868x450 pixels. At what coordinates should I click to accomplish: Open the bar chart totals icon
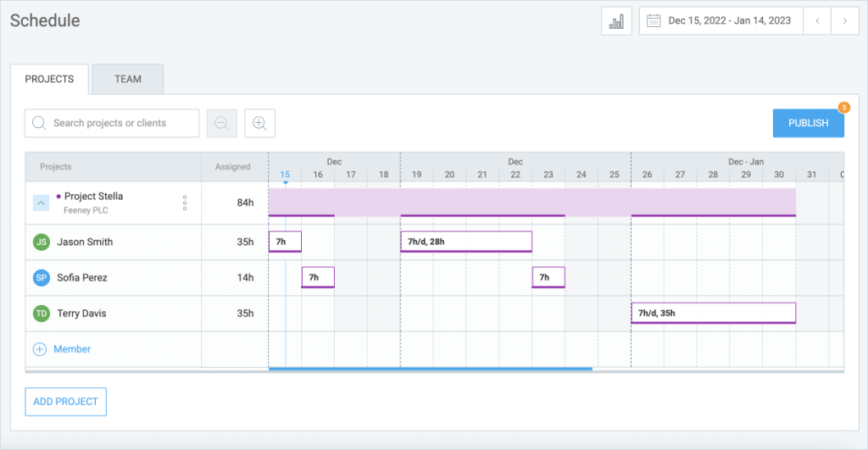[616, 21]
